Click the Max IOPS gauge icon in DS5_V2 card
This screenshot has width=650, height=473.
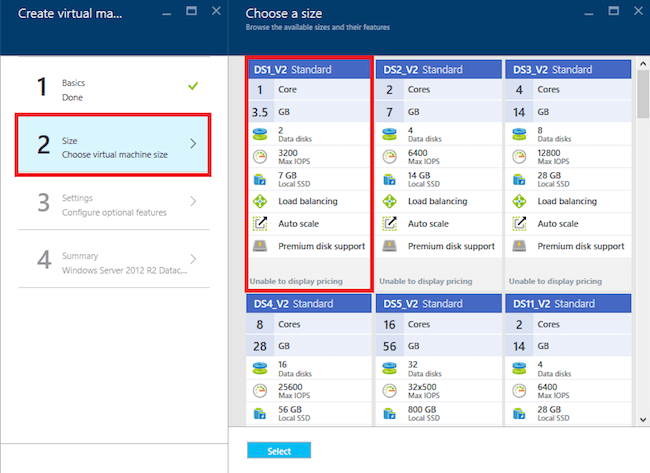click(x=390, y=391)
